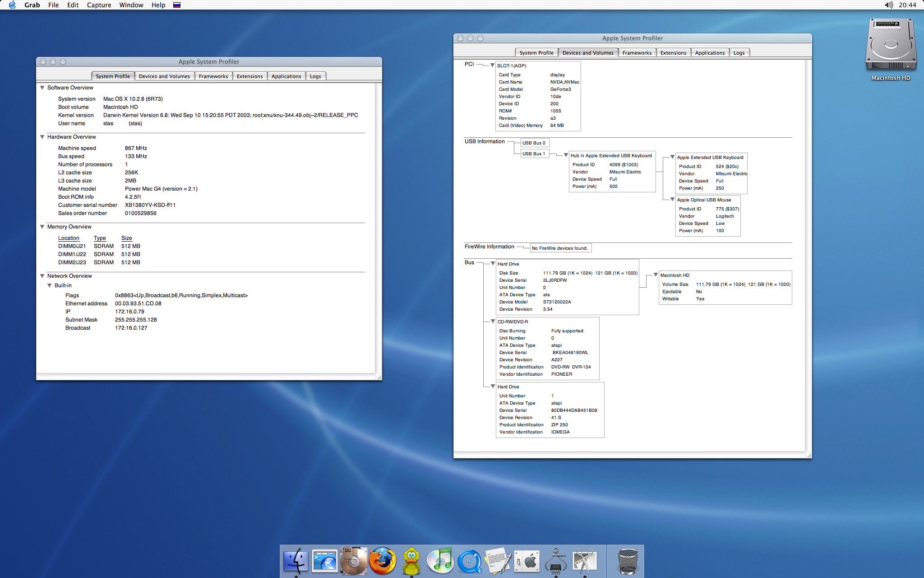Open QuickTime Player in the dock
The image size is (924, 578).
pyautogui.click(x=469, y=561)
